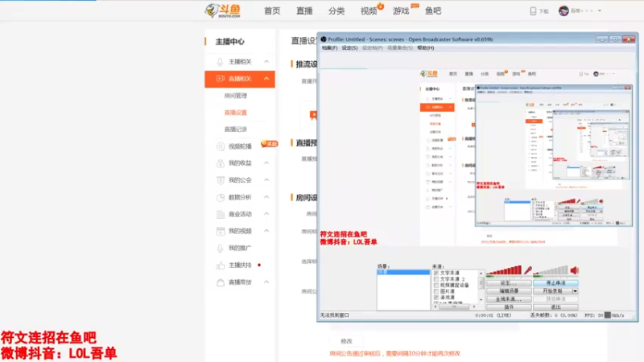This screenshot has height=362, width=644.
Task: Click the thumbs-up icon next to 主播扶持
Action: (220, 265)
